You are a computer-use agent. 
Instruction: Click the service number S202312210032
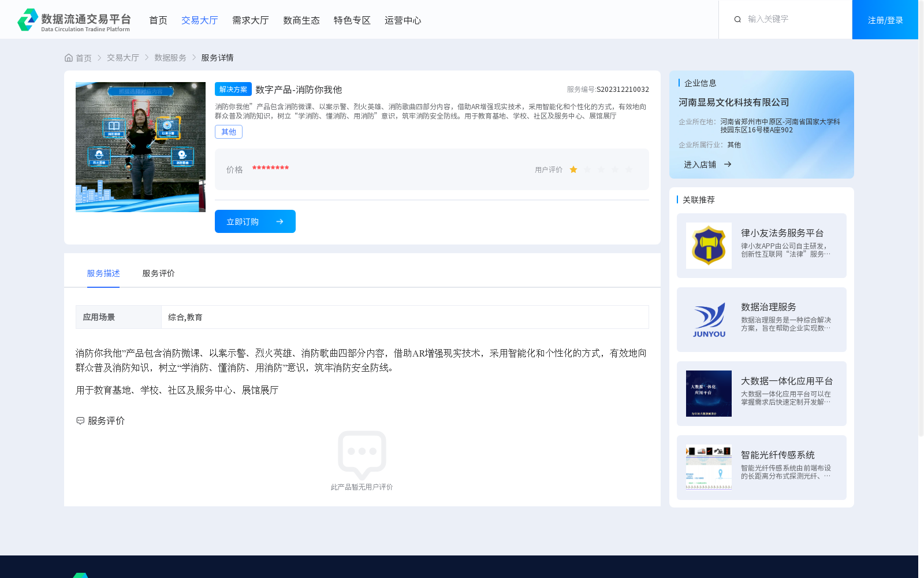(x=623, y=90)
